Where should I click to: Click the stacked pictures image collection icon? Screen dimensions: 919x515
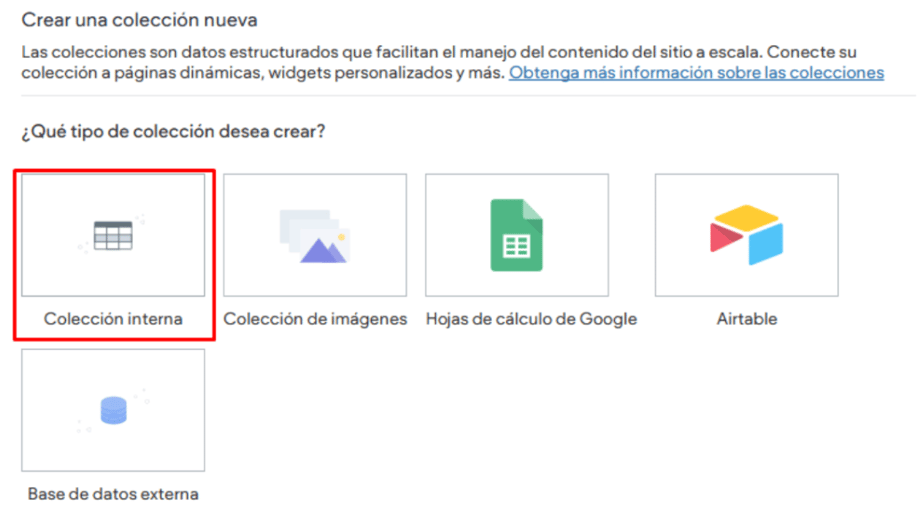(x=314, y=236)
